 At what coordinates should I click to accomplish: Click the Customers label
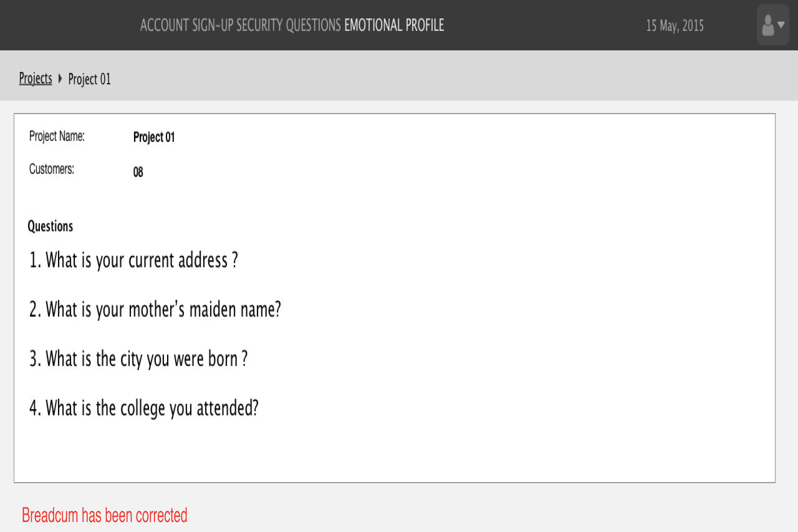[x=52, y=169]
